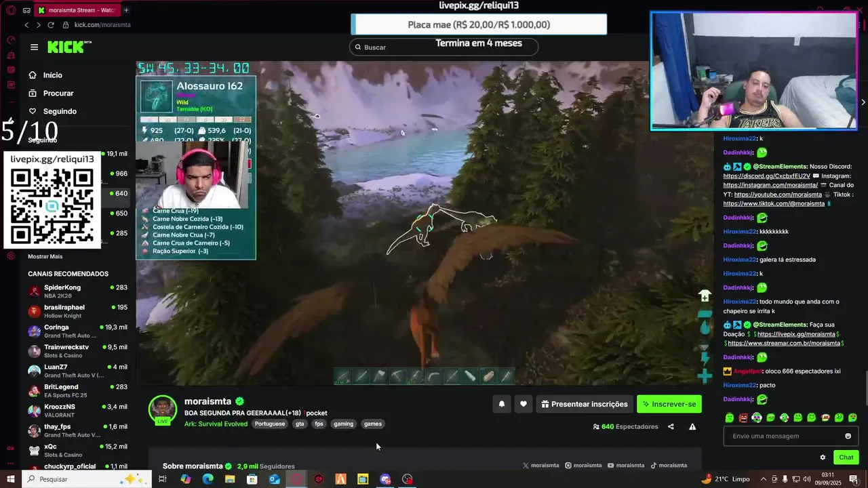Click the green Chat send button
This screenshot has height=488, width=868.
[x=846, y=457]
